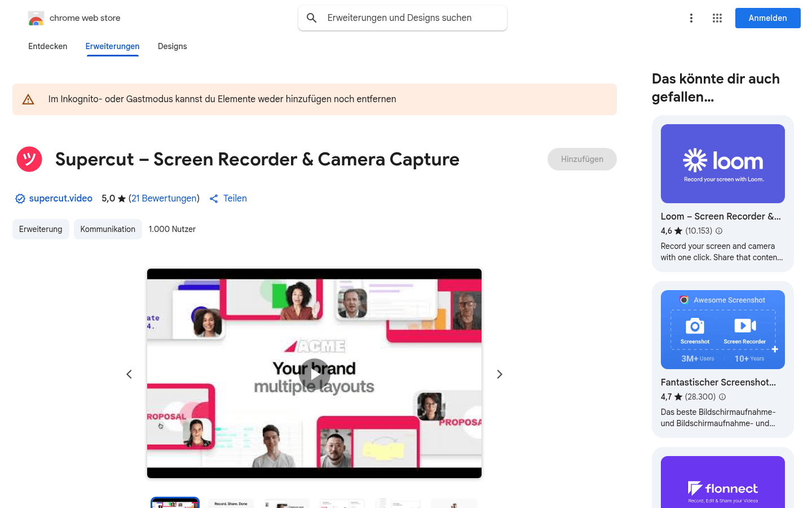
Task: Focus the Erweiterungen und Designs search field
Action: point(403,18)
